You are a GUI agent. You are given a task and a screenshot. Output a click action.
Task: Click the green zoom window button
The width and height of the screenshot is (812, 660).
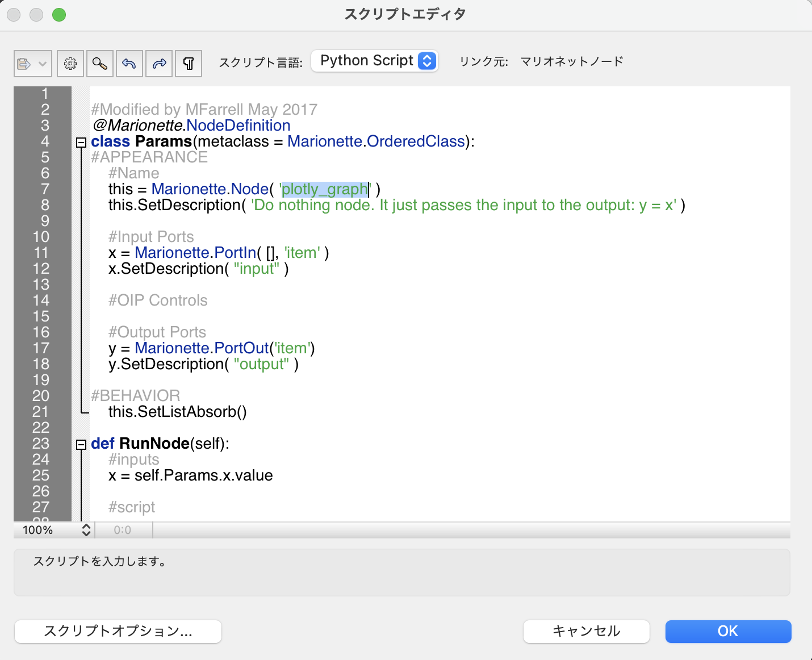point(59,15)
